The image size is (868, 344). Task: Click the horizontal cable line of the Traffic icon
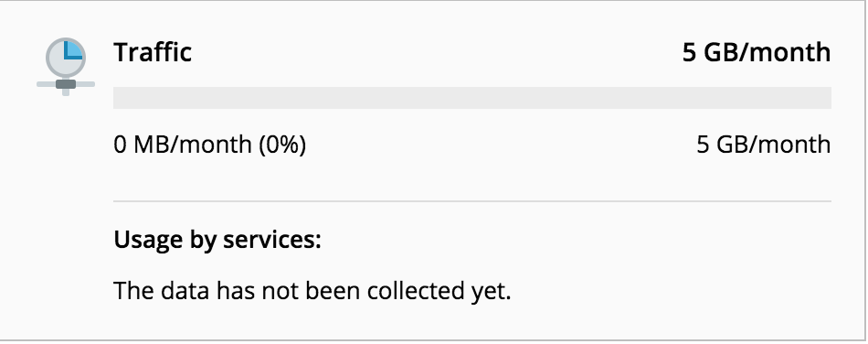pos(65,84)
